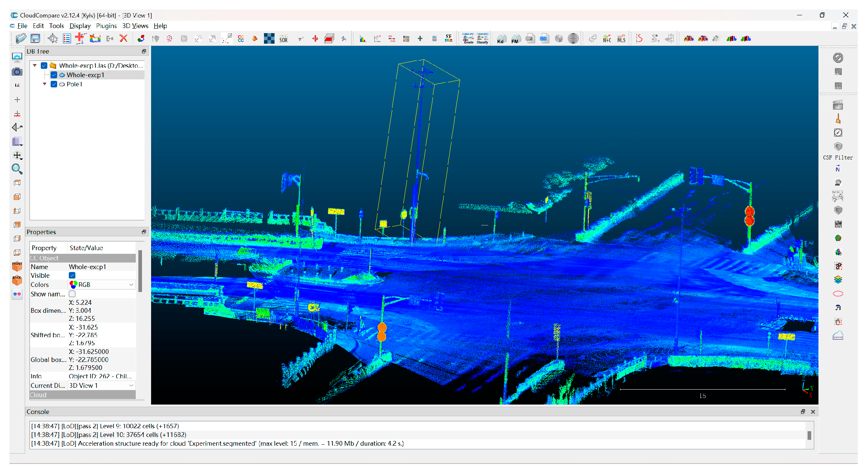Click the Console panel close button
The image size is (868, 473).
coord(813,412)
